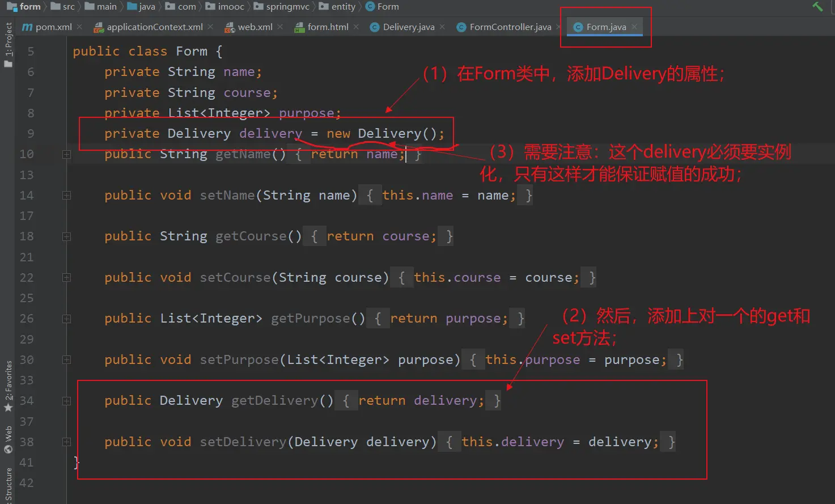Open the form.html tab
Image resolution: width=835 pixels, height=504 pixels.
(327, 27)
